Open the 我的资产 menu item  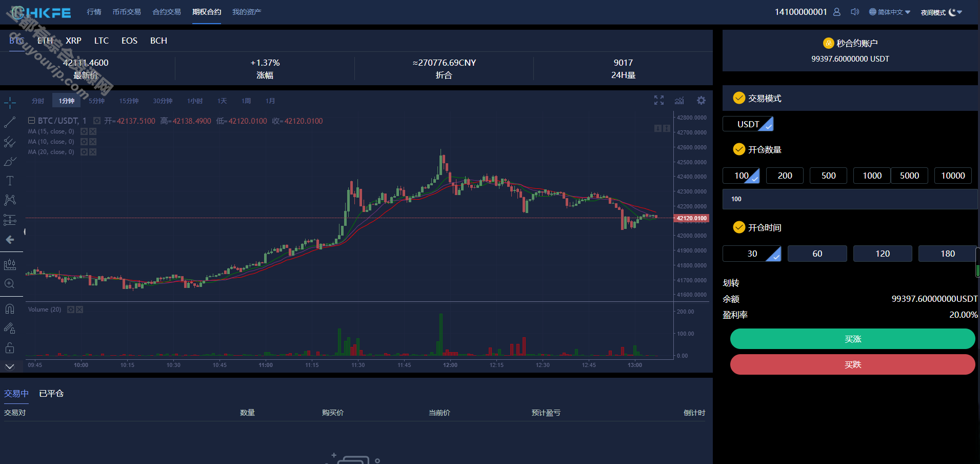click(247, 12)
